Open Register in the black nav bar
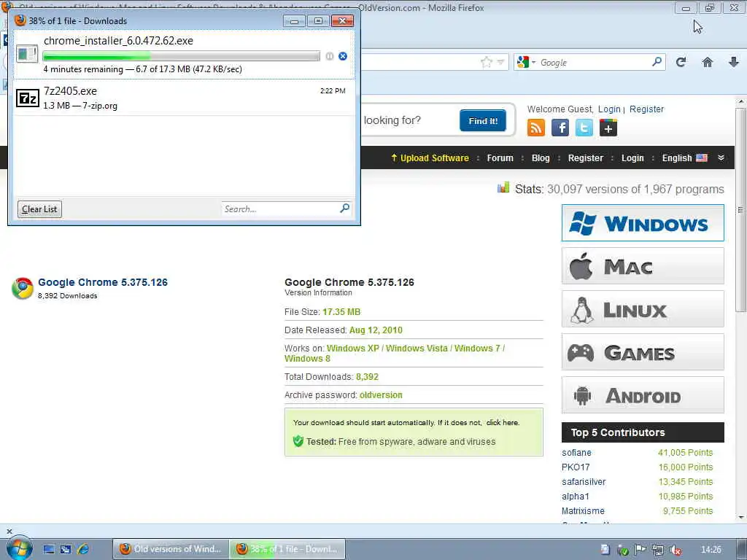 tap(586, 158)
